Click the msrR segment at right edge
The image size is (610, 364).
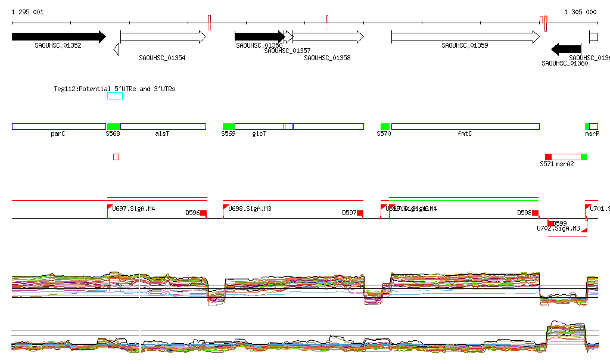coord(594,126)
